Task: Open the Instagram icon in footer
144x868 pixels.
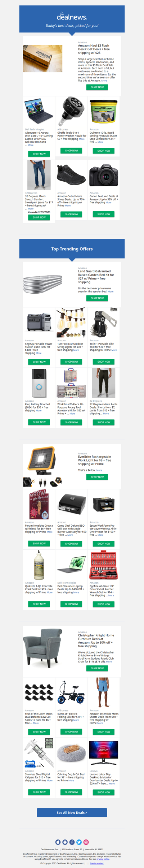Action: click(x=86, y=842)
